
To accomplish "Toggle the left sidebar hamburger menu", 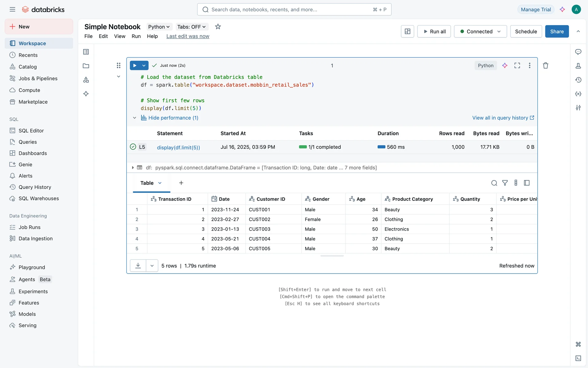I will click(12, 10).
